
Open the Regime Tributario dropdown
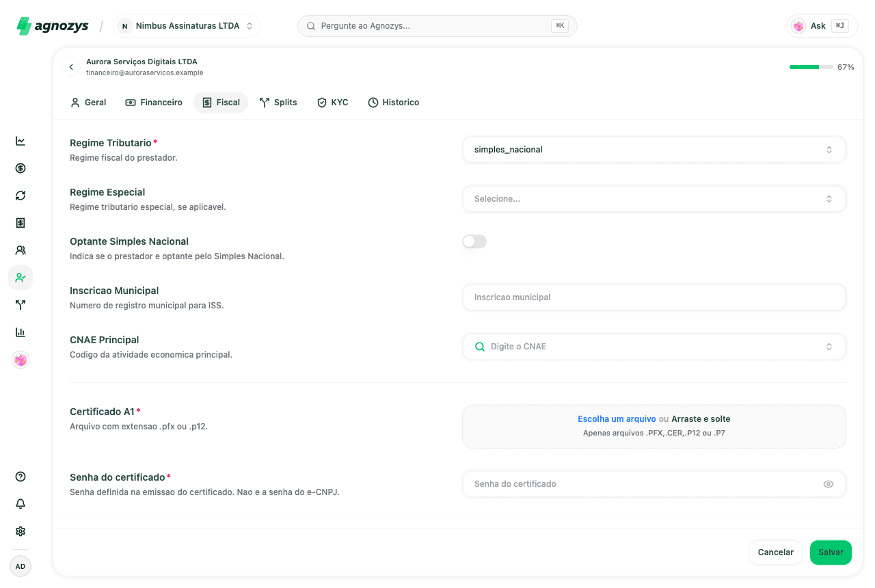point(654,150)
